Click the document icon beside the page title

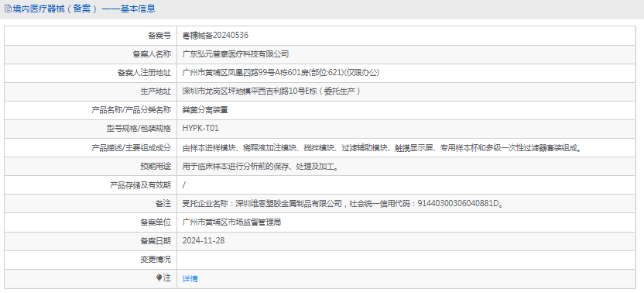tap(8, 9)
